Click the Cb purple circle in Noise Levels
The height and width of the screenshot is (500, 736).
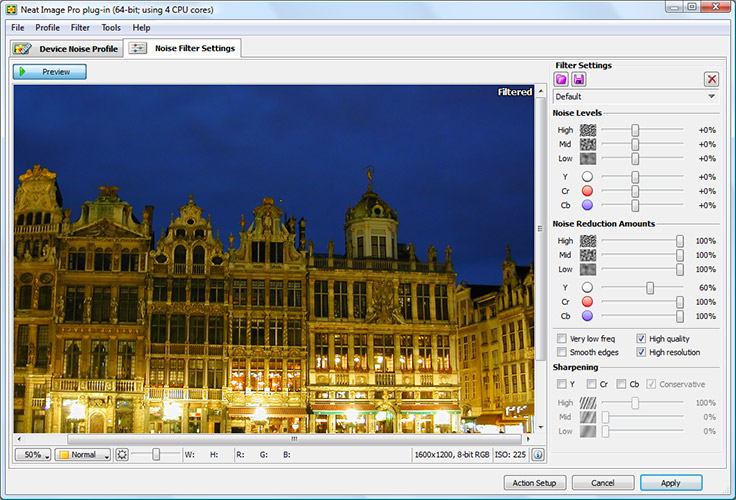(x=587, y=205)
